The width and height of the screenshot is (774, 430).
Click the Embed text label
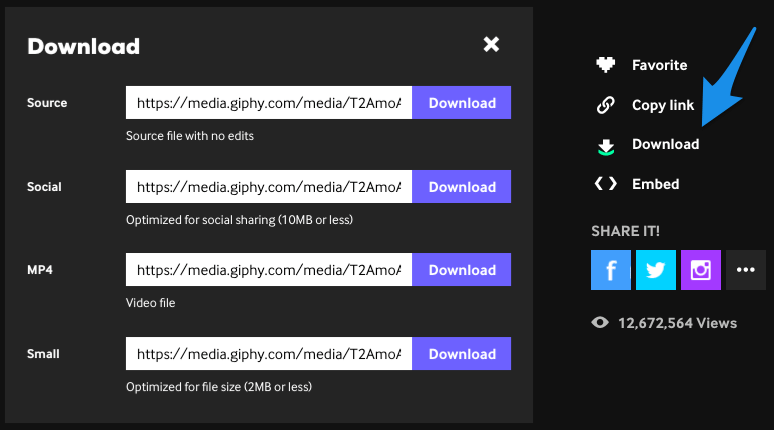(x=656, y=184)
